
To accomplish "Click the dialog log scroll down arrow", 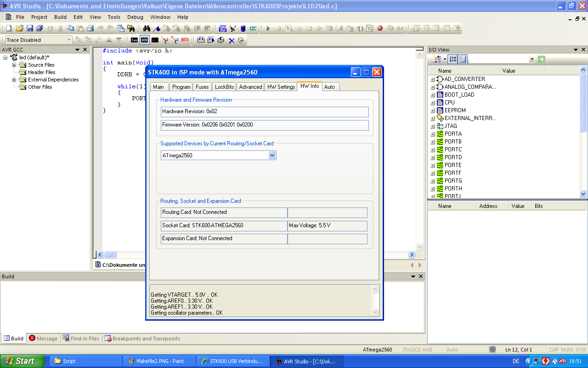I will [x=375, y=313].
